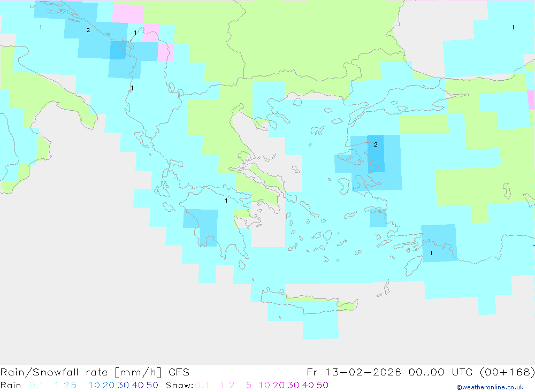This screenshot has height=392, width=535.
Task: Select the 'Rain' legend label
Action: [x=11, y=385]
